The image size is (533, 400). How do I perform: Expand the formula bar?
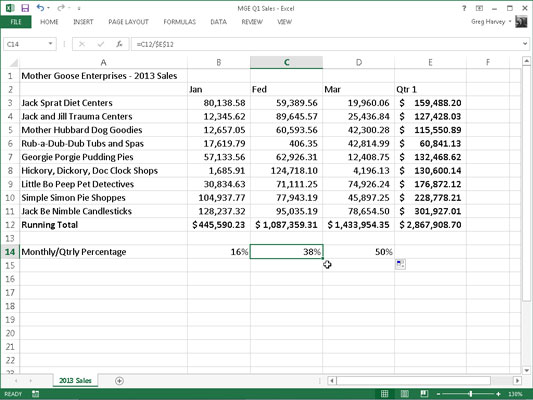[x=525, y=44]
